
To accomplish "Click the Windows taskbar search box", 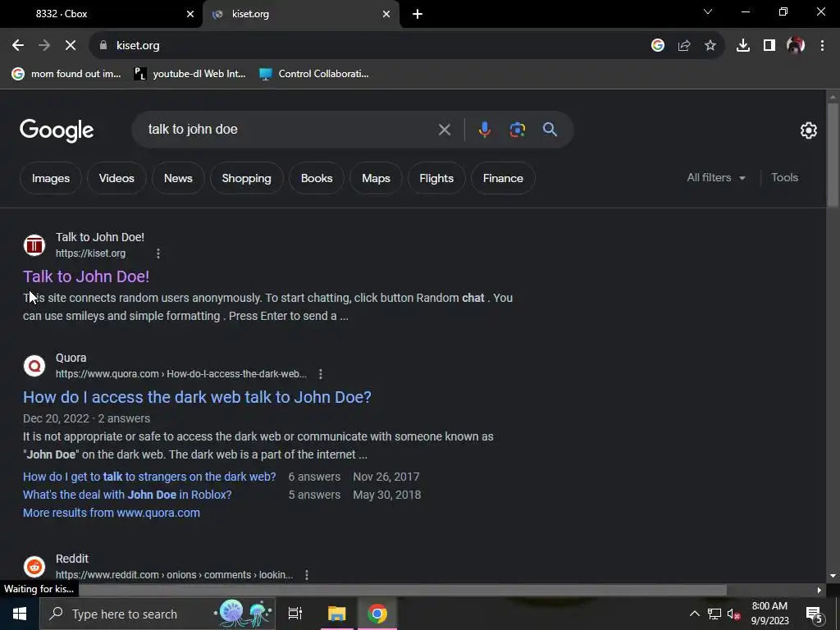I will [157, 614].
